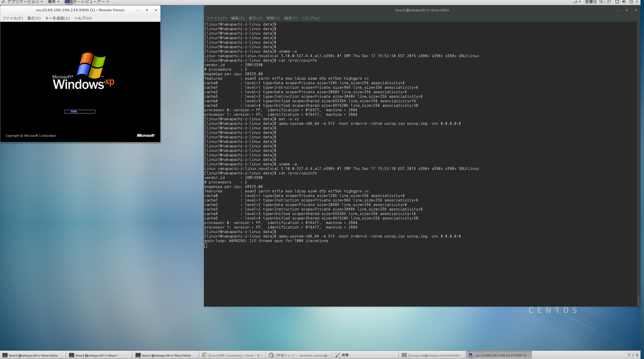Open ヘルプ(H) menu in the terminal window

pos(310,18)
